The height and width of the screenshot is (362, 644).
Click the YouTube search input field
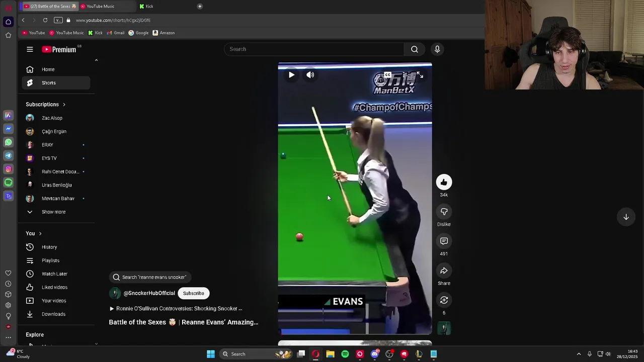tap(314, 49)
